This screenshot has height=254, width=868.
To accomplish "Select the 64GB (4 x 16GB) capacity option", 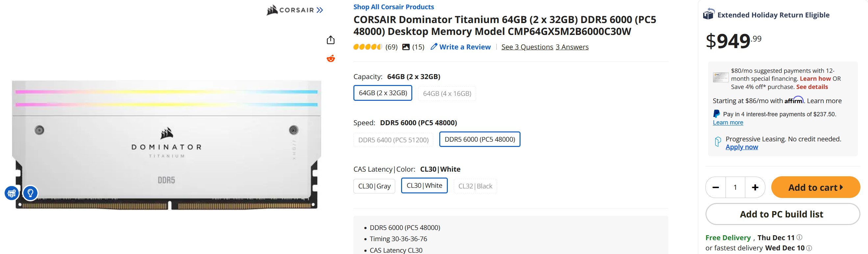I will [447, 94].
